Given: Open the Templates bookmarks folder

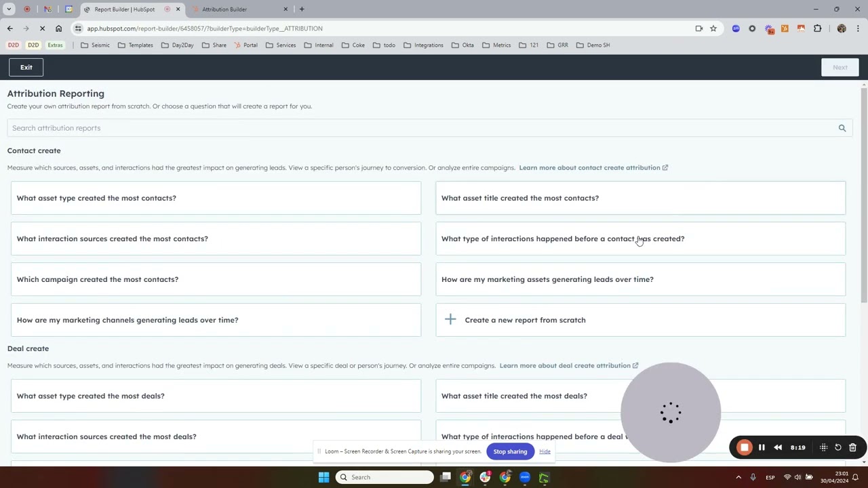Looking at the screenshot, I should coord(135,45).
